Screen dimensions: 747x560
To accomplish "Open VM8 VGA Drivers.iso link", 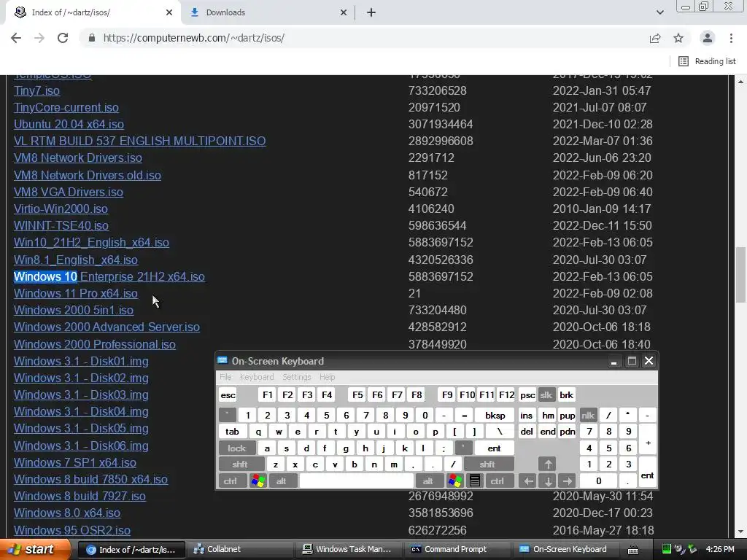I will click(69, 192).
